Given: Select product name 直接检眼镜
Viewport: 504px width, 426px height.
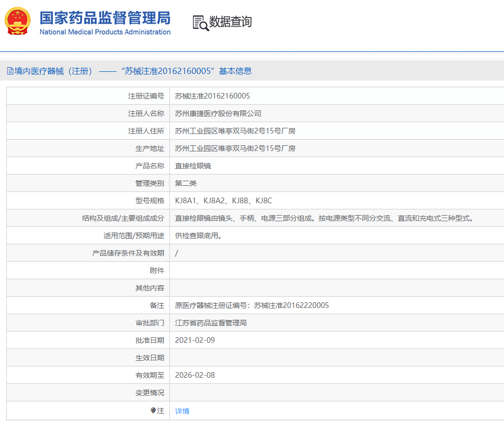Looking at the screenshot, I should point(193,166).
